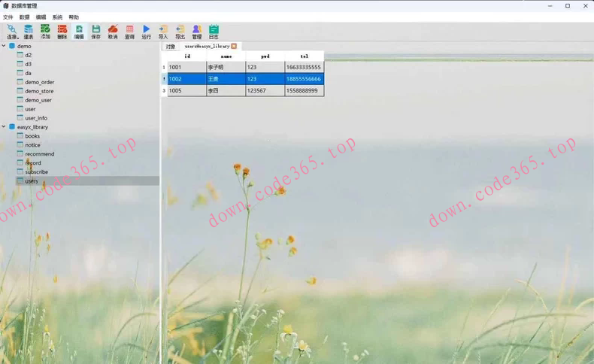Screen dimensions: 594x364
Task: Click the name column header
Action: pyautogui.click(x=226, y=56)
